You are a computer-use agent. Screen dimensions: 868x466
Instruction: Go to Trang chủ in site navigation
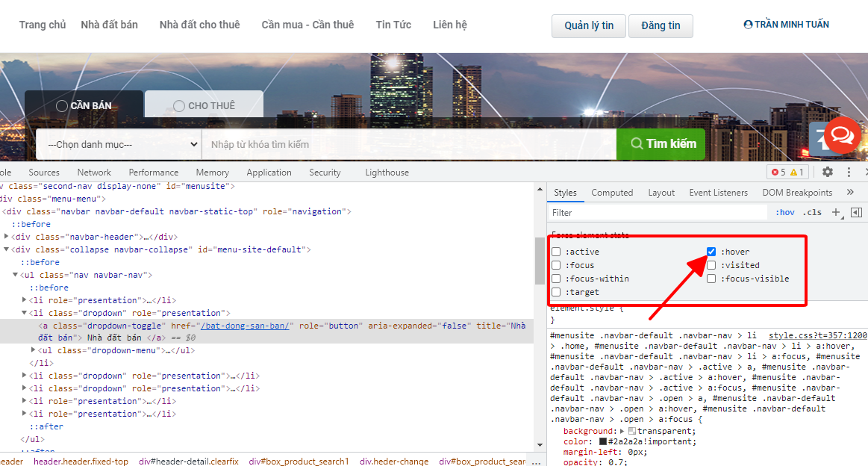click(x=43, y=25)
